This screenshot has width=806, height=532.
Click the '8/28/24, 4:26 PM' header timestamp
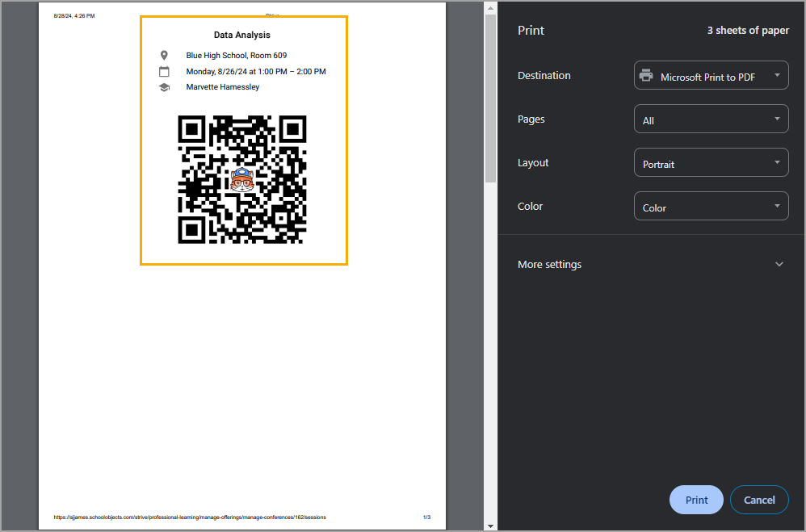74,16
